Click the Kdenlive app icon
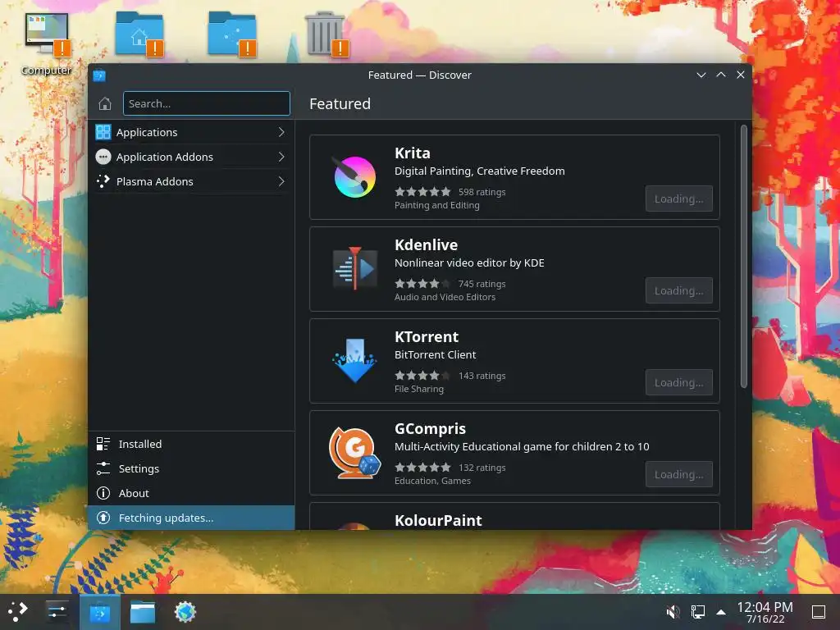This screenshot has width=840, height=630. pyautogui.click(x=354, y=269)
